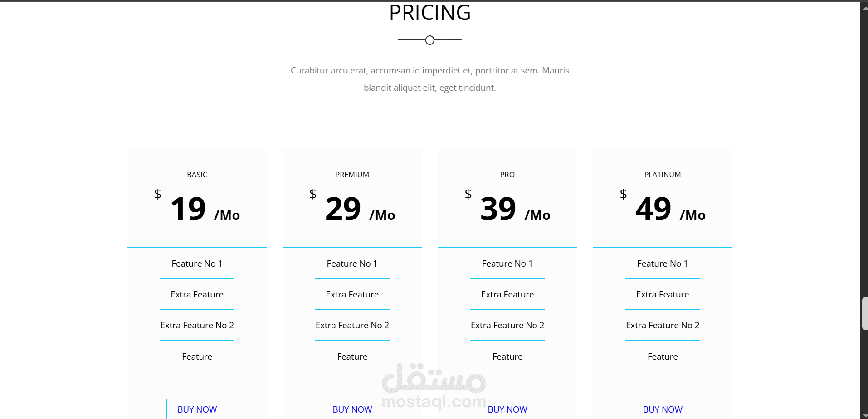Image resolution: width=868 pixels, height=419 pixels.
Task: Click Extra Feature No 2 in Pro column
Action: tap(507, 325)
